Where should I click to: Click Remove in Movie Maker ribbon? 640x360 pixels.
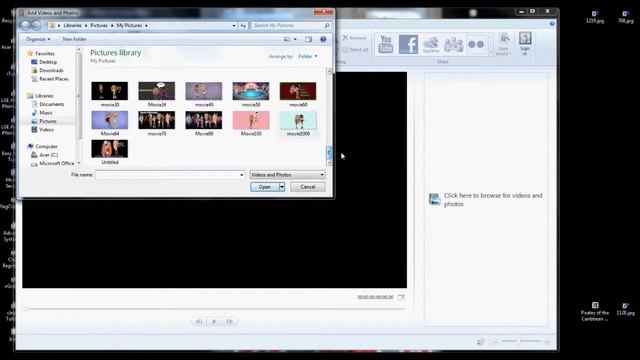click(354, 38)
